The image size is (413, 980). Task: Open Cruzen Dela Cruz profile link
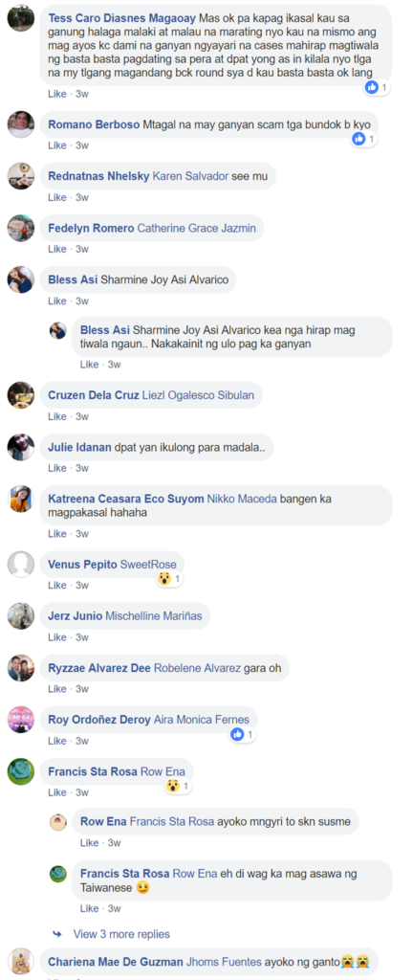click(x=94, y=395)
